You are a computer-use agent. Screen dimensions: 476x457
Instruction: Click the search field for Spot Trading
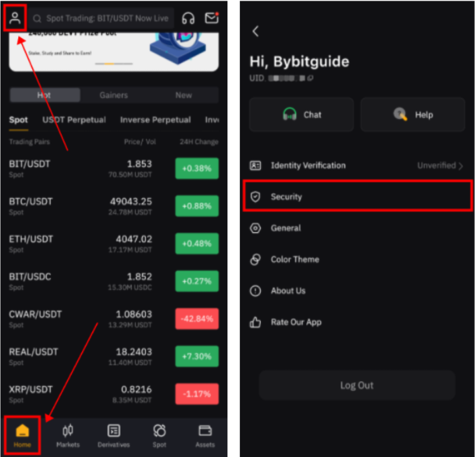coord(101,18)
